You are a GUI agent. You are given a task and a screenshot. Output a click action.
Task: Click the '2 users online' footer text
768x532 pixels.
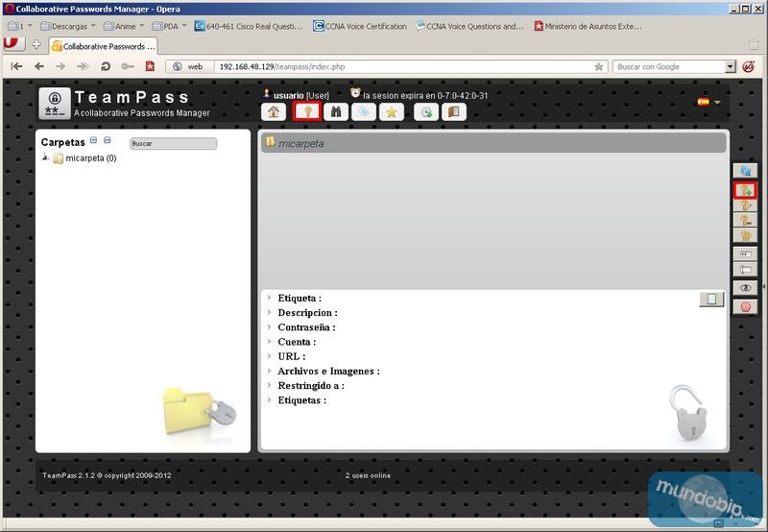point(368,475)
